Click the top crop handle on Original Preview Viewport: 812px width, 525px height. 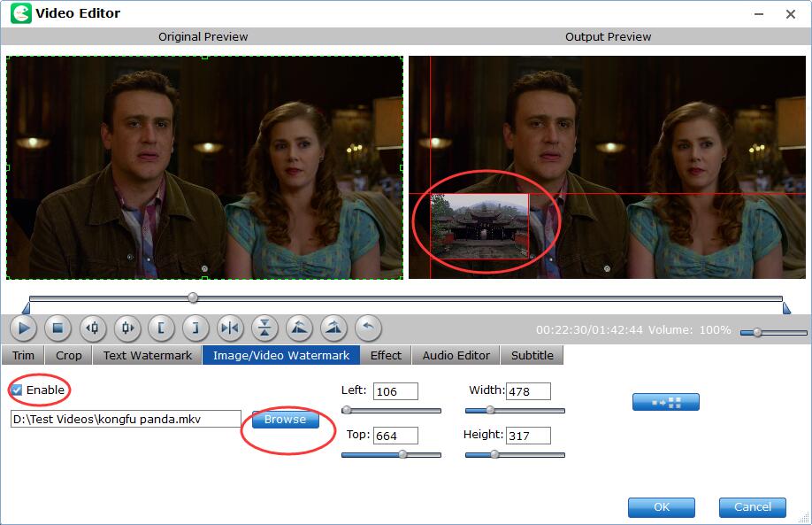click(204, 57)
